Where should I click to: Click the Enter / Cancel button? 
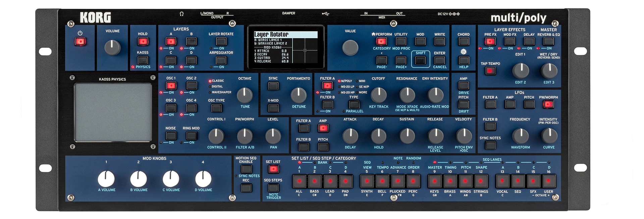tap(440, 60)
